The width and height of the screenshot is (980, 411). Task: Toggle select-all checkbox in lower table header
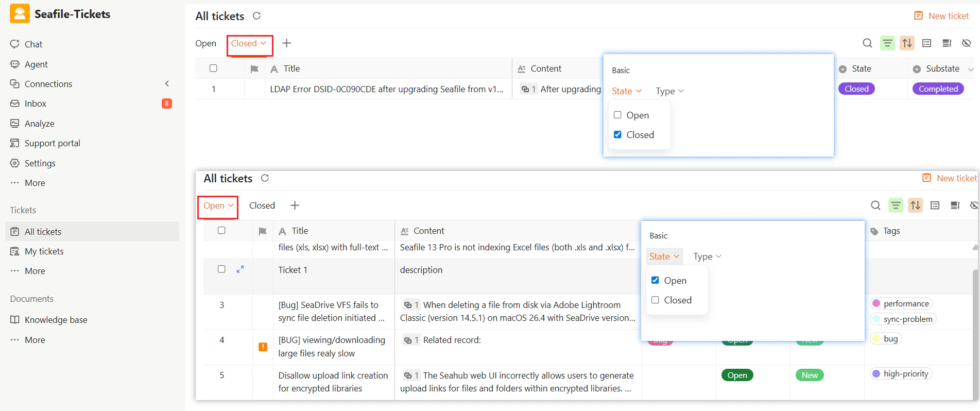(221, 230)
